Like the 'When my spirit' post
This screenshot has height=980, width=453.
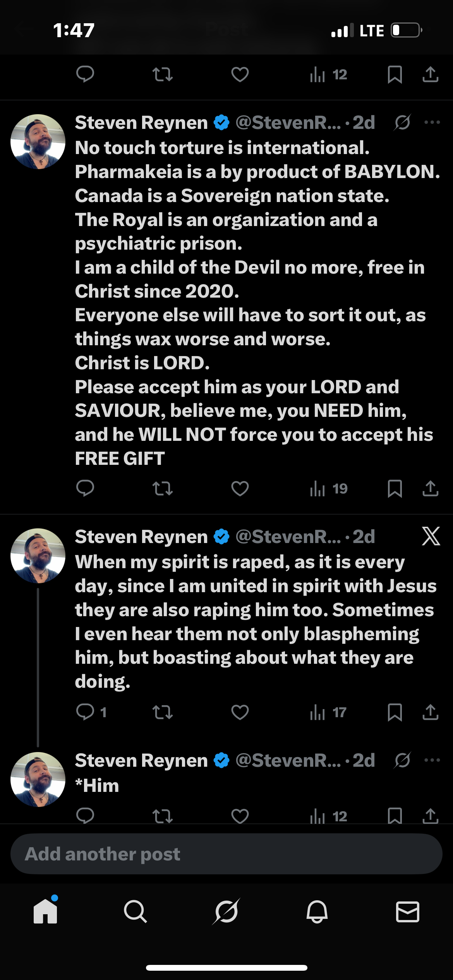point(240,712)
